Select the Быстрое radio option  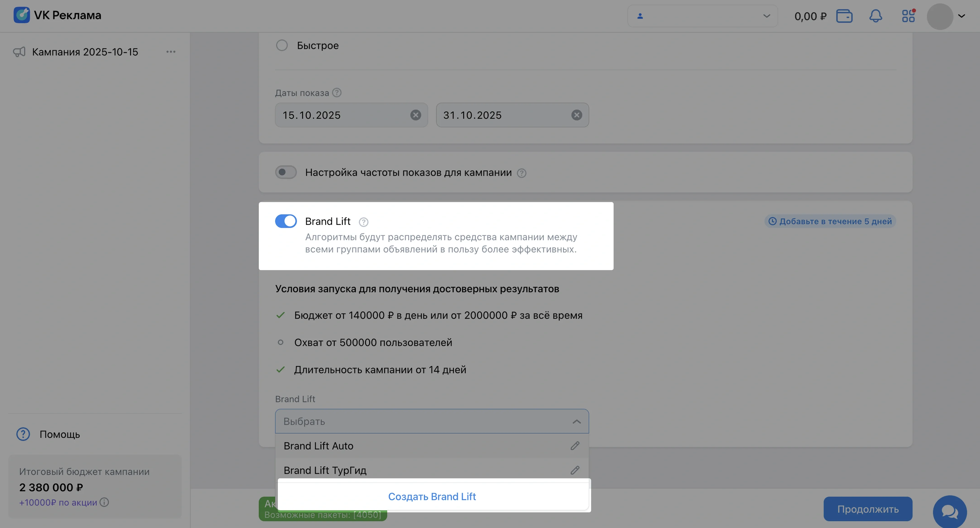[282, 45]
